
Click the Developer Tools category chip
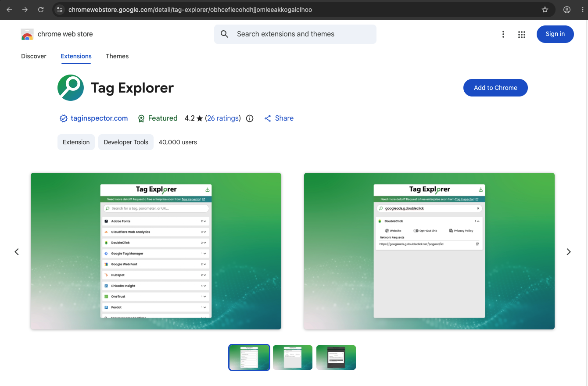(126, 142)
